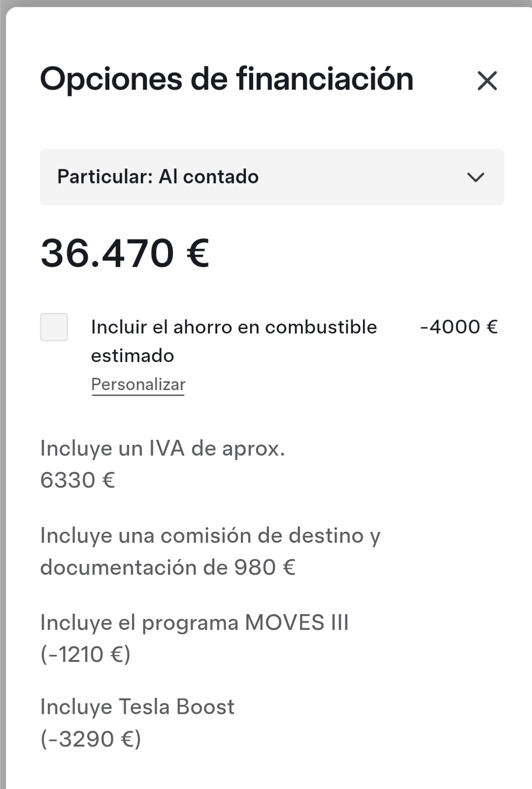Open the Particular: Al contado dropdown

(x=272, y=177)
